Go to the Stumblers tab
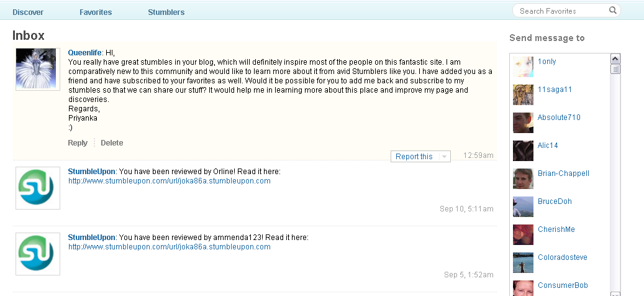The image size is (644, 296). pyautogui.click(x=166, y=12)
